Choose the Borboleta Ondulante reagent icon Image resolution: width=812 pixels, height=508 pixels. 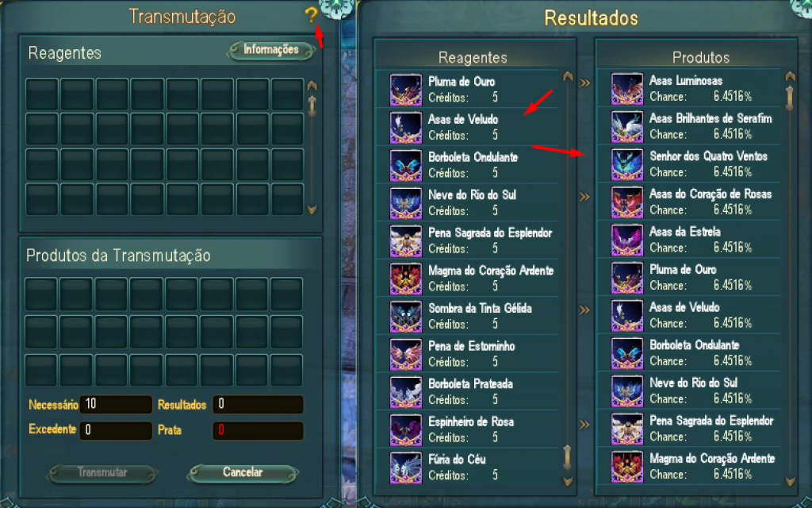(x=405, y=166)
